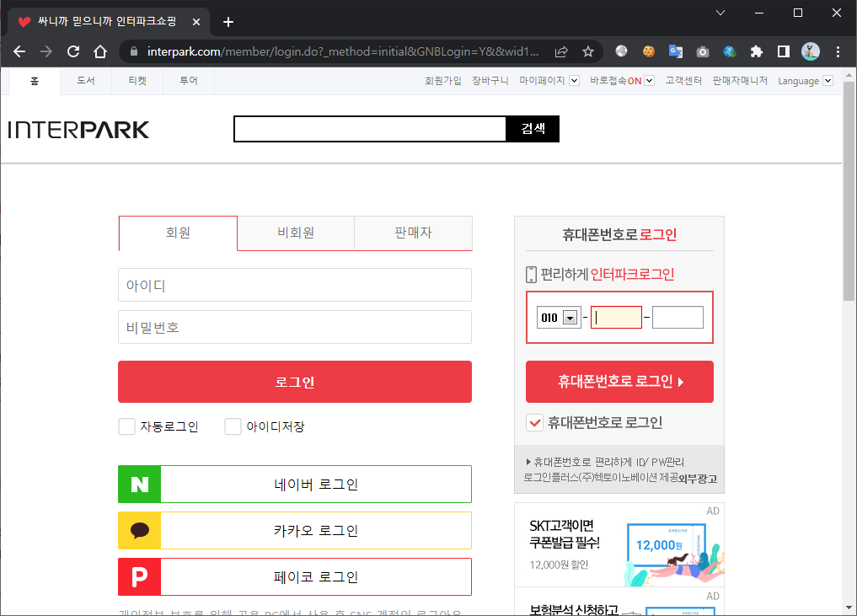Reload the Interpark page
This screenshot has height=616, width=857.
pos(73,51)
